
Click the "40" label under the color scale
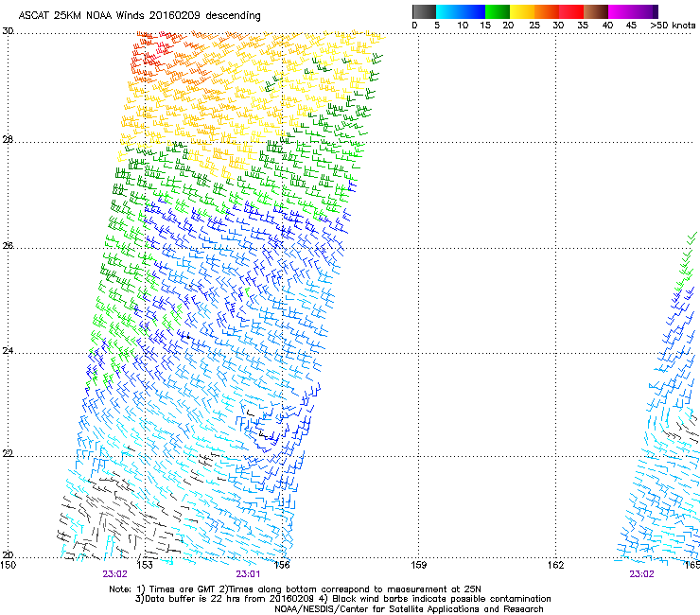tap(607, 26)
